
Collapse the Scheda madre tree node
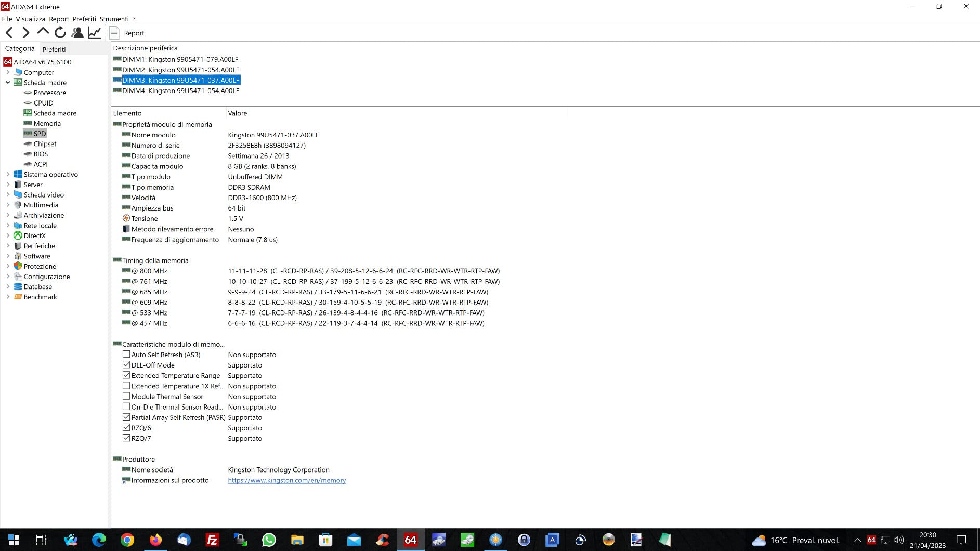8,83
